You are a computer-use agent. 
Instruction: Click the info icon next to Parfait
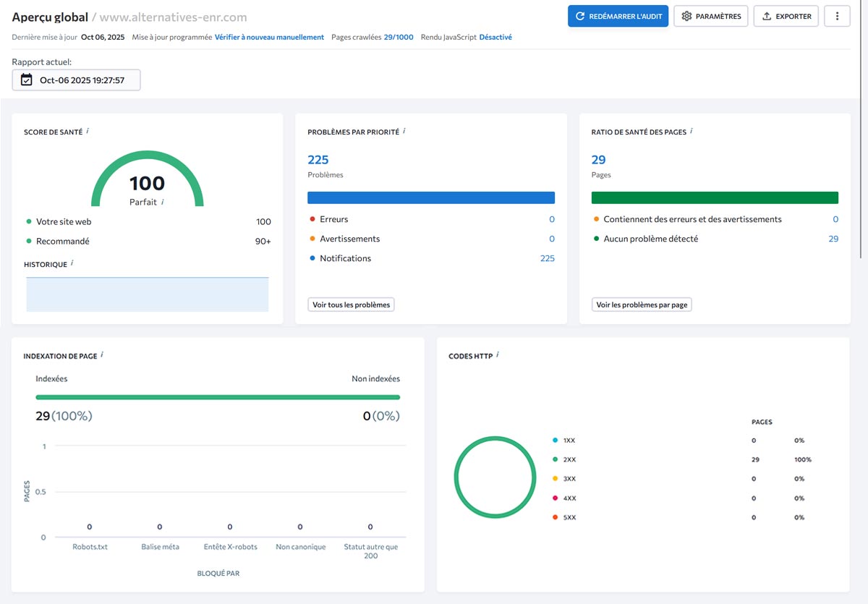click(x=163, y=203)
